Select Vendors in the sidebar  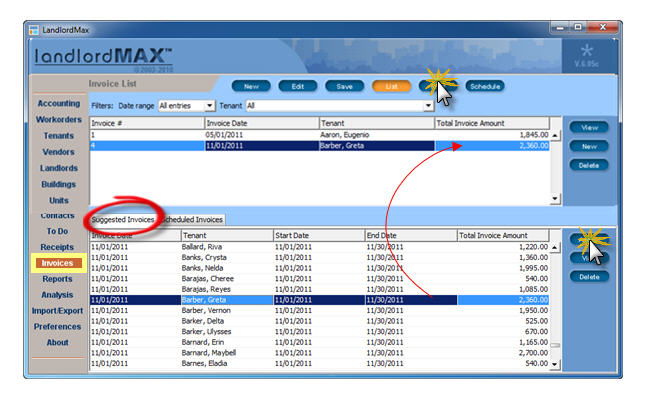tap(59, 152)
